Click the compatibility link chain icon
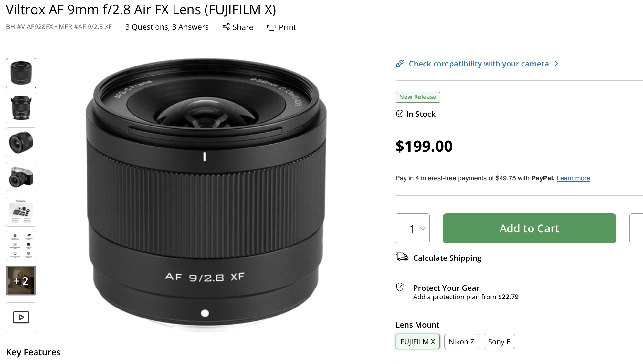 (x=400, y=64)
